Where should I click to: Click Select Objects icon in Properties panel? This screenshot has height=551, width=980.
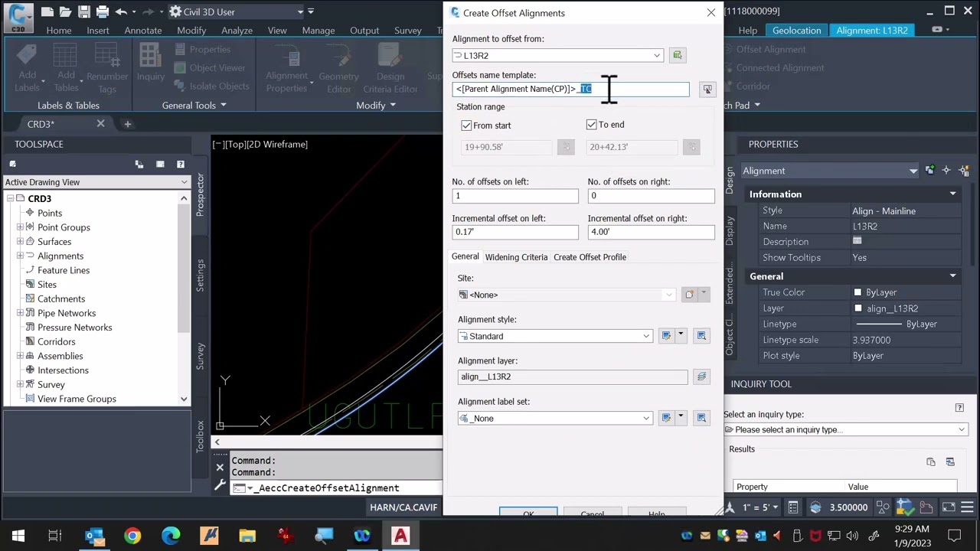coord(946,171)
